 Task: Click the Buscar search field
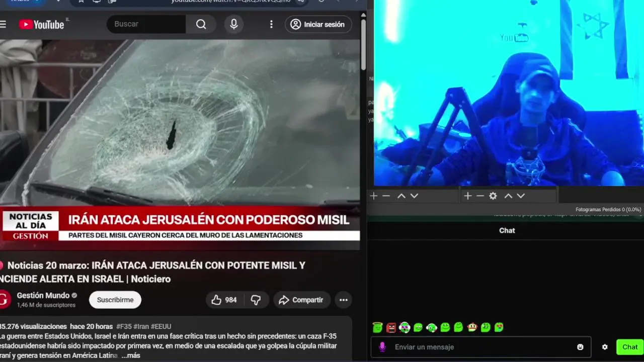tap(146, 24)
